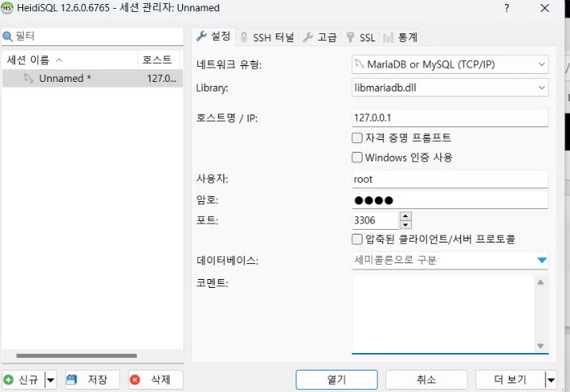Screen dimensions: 570x392
Task: Click the 호스트 column header
Action: (x=159, y=60)
